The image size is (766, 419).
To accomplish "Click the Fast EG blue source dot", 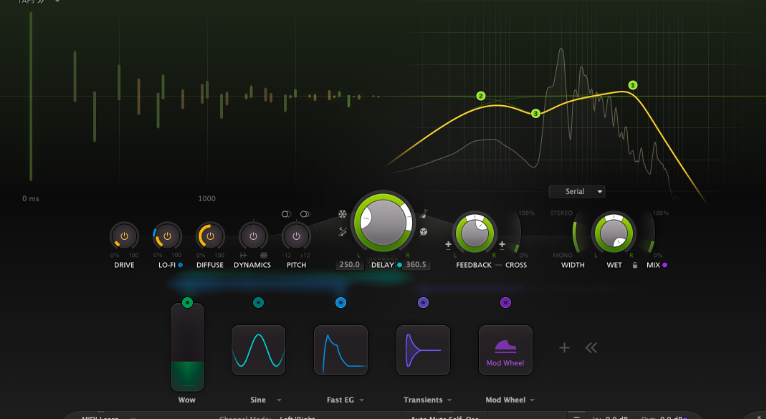I will point(341,302).
